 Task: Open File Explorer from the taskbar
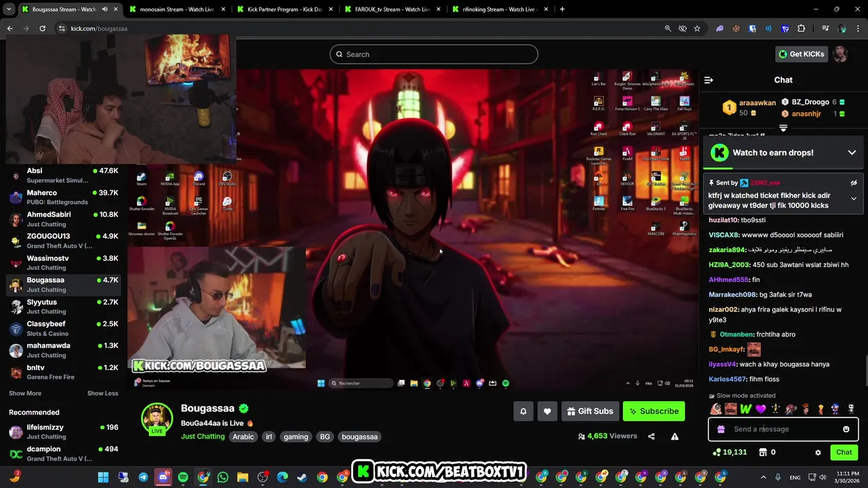pos(243,477)
